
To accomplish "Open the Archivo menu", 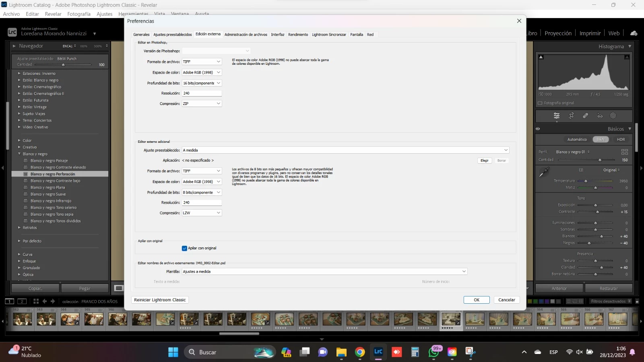I will (x=11, y=14).
